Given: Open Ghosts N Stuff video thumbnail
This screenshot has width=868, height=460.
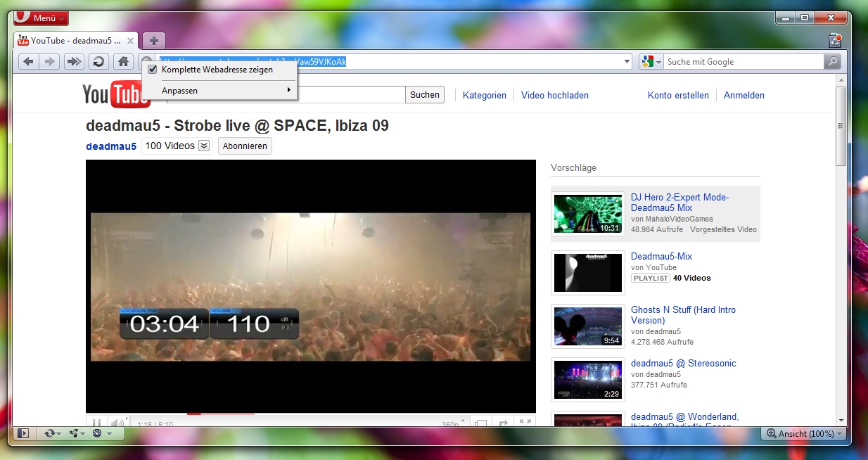Looking at the screenshot, I should point(588,326).
